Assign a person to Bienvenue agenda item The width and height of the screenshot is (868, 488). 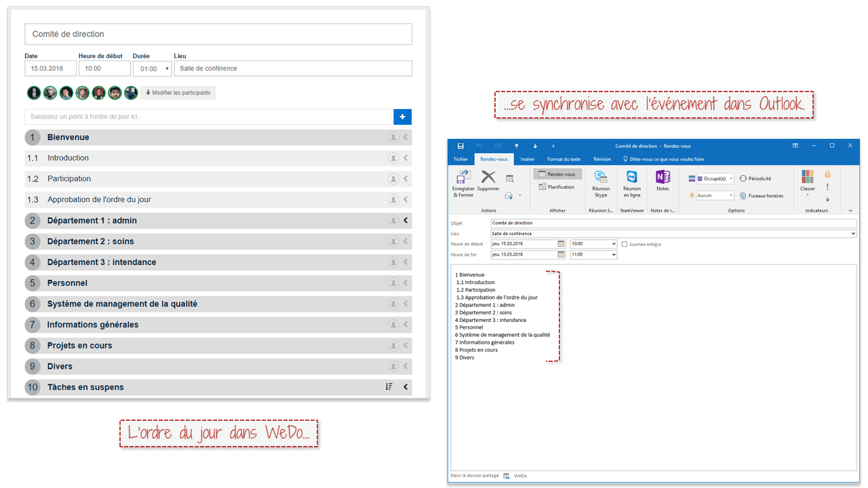[x=393, y=138]
